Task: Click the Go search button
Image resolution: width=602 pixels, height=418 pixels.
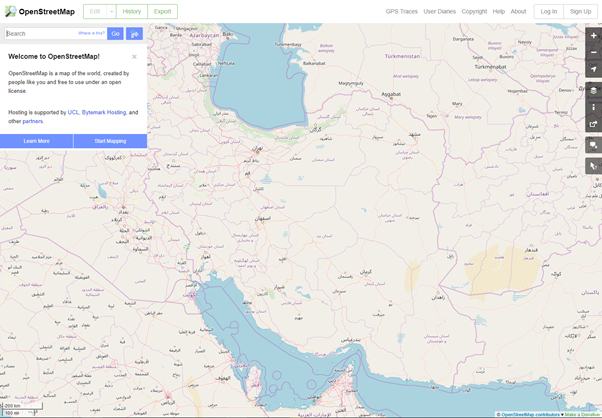Action: tap(115, 34)
